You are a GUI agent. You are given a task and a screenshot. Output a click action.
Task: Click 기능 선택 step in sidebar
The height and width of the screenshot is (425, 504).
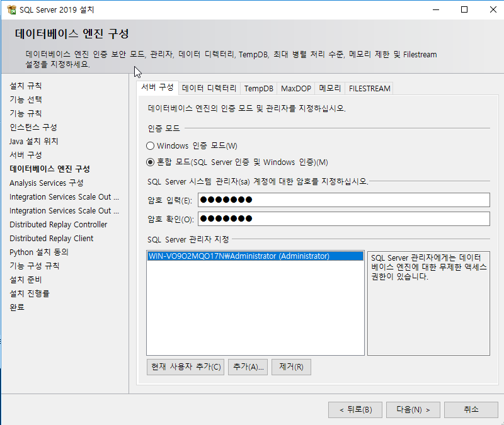tap(26, 99)
